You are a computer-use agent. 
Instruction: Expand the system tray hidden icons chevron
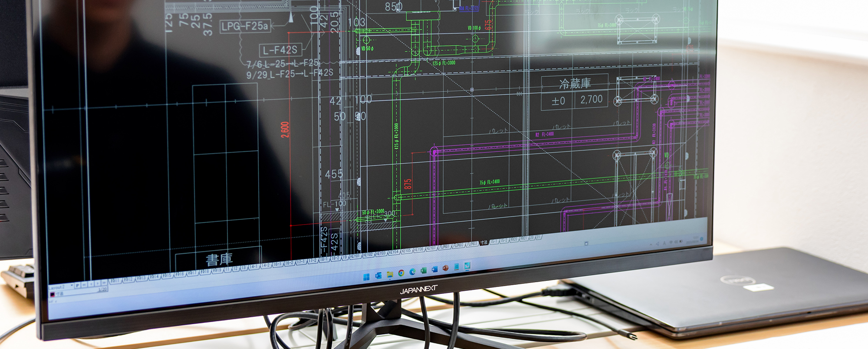point(651,245)
